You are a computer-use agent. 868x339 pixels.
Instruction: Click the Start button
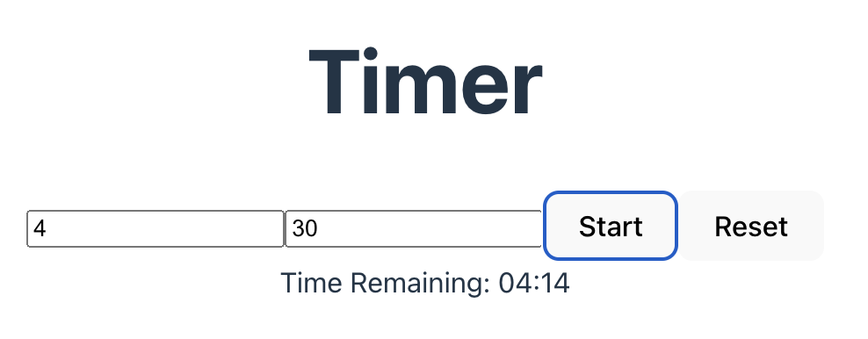[611, 226]
